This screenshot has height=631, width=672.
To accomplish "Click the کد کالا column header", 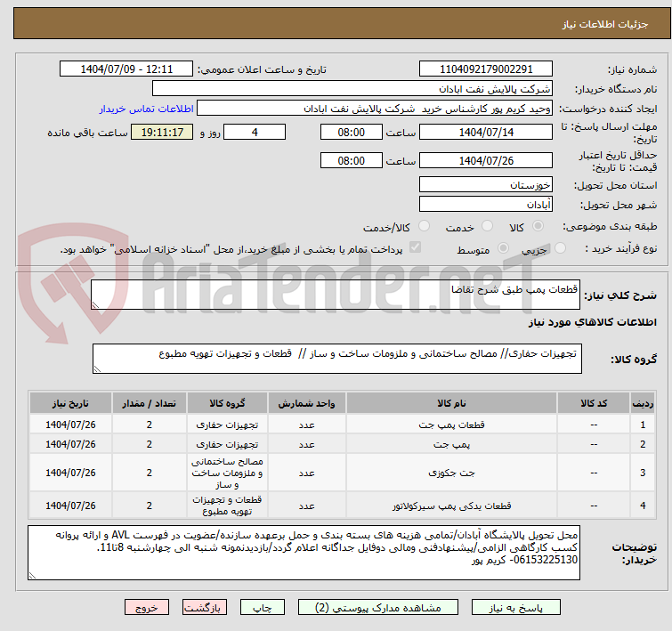I will tap(594, 403).
